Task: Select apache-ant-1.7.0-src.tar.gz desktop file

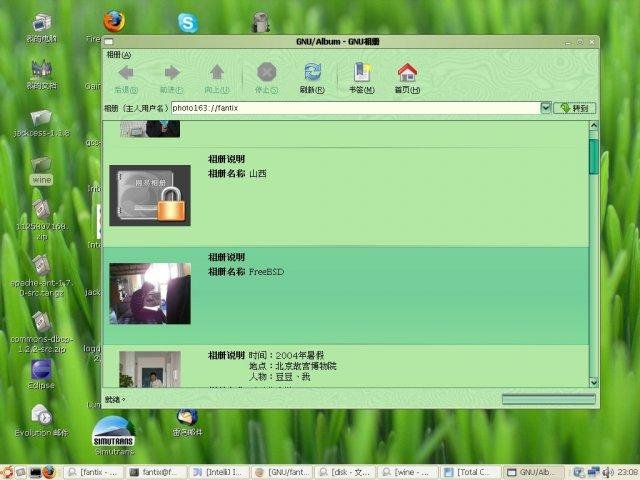Action: tap(41, 266)
